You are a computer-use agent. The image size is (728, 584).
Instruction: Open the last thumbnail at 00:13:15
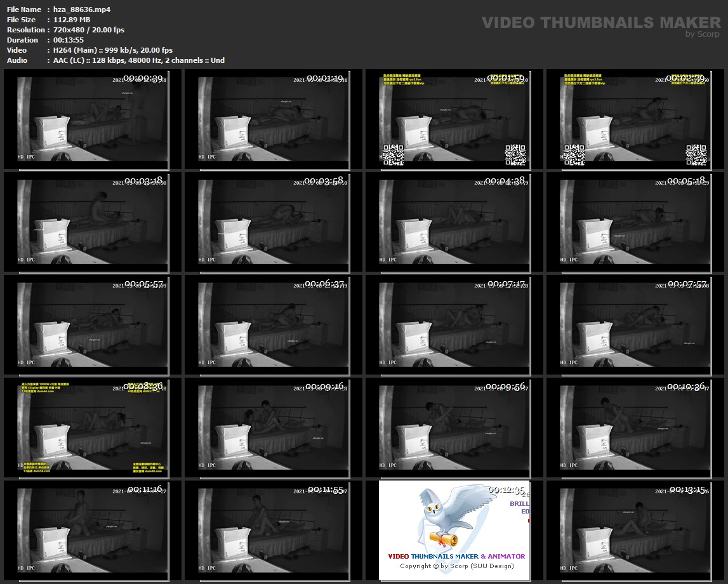point(635,530)
